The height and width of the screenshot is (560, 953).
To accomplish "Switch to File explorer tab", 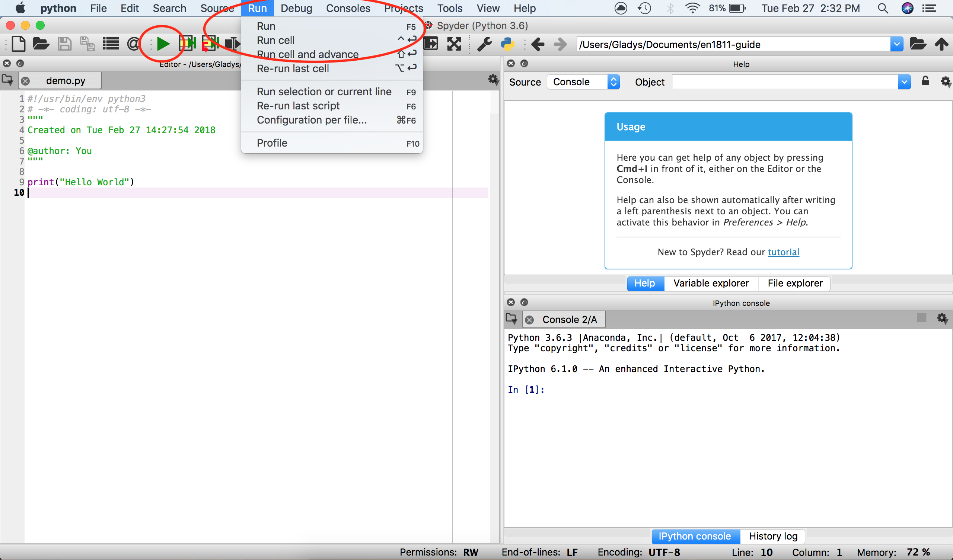I will [x=794, y=283].
